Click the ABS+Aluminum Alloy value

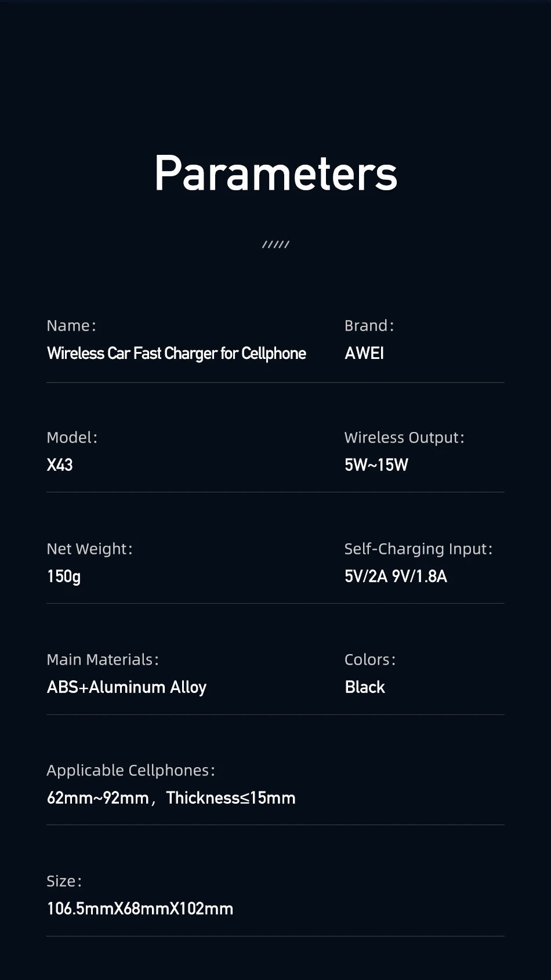(126, 687)
